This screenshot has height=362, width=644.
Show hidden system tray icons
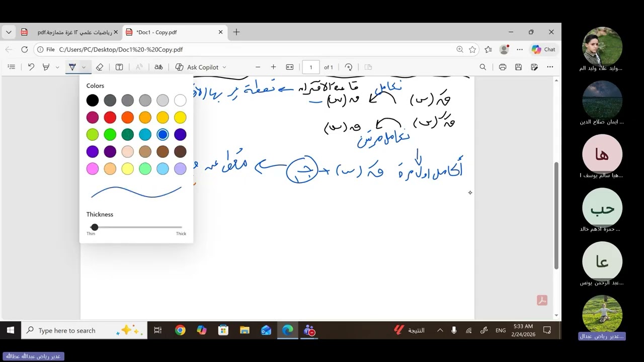pyautogui.click(x=440, y=330)
